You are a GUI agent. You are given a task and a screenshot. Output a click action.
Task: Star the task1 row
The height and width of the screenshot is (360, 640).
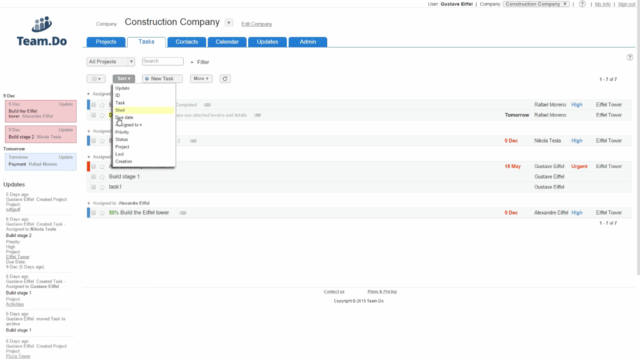pos(102,187)
